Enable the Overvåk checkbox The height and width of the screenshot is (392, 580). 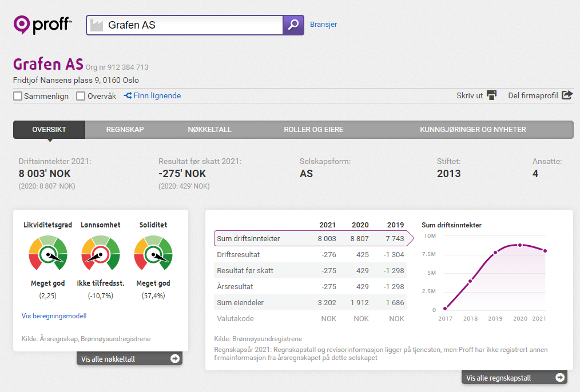(x=81, y=96)
